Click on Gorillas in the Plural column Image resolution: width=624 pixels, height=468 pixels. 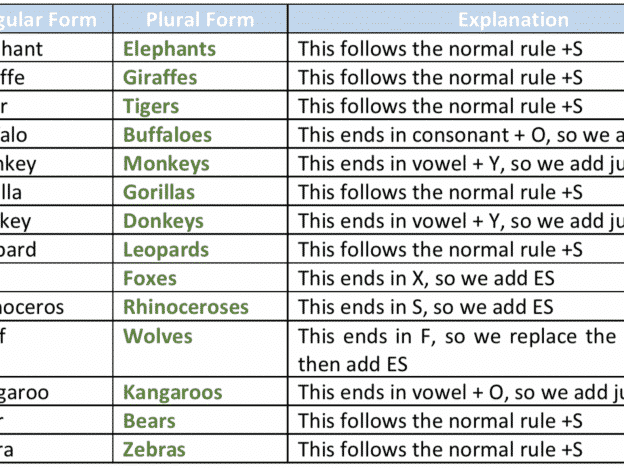point(159,192)
